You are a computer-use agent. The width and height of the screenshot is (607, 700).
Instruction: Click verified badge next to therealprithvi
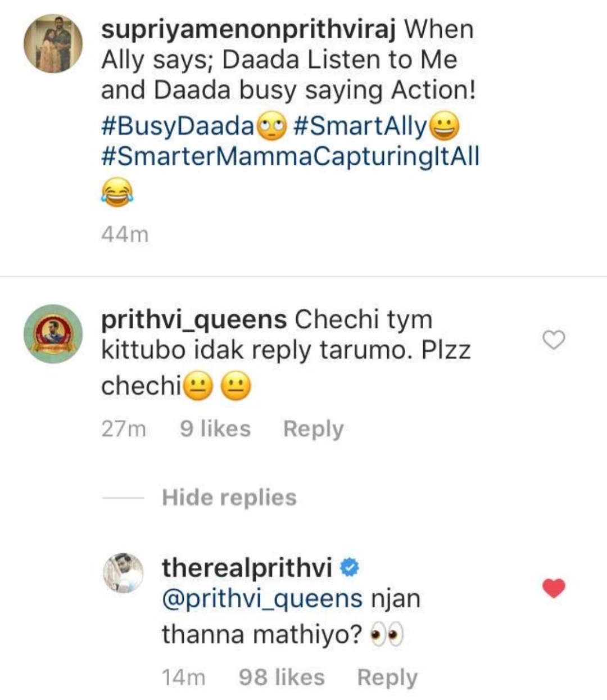(350, 568)
